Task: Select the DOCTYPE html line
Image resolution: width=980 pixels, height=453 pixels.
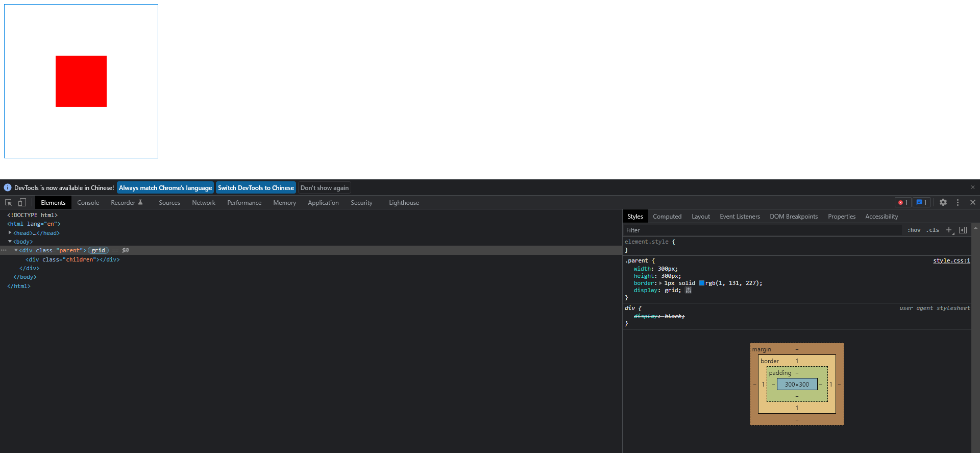Action: (32, 215)
